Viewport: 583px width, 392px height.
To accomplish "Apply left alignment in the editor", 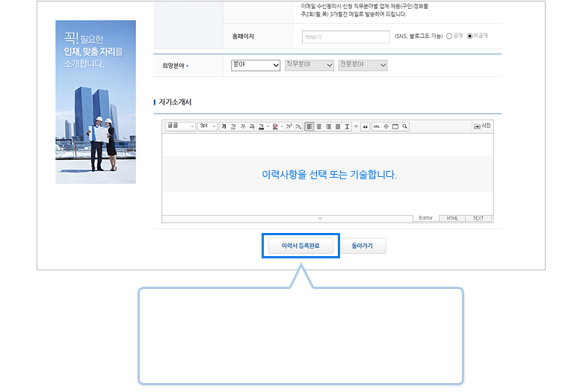I will pos(309,127).
